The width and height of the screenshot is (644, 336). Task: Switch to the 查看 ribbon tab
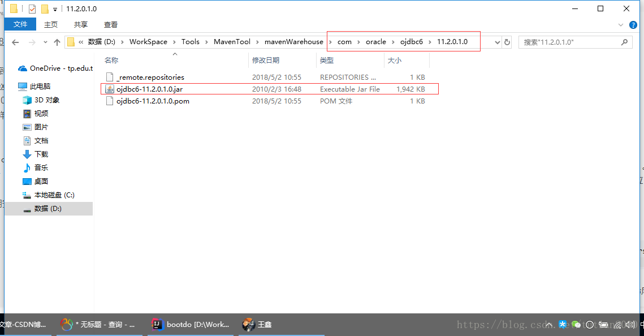point(110,24)
